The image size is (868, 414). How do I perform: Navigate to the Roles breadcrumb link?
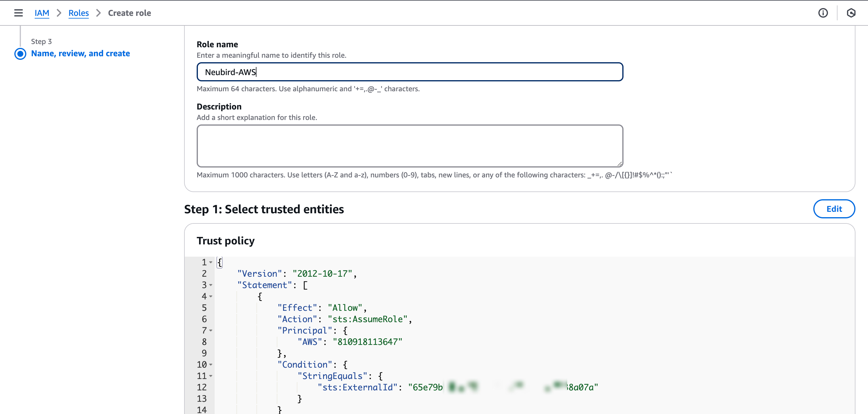click(x=79, y=13)
